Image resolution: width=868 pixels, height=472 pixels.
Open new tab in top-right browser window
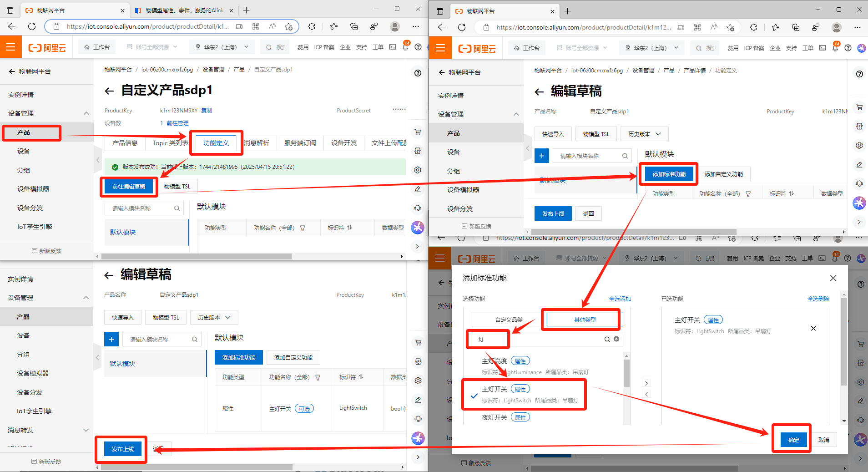point(568,11)
